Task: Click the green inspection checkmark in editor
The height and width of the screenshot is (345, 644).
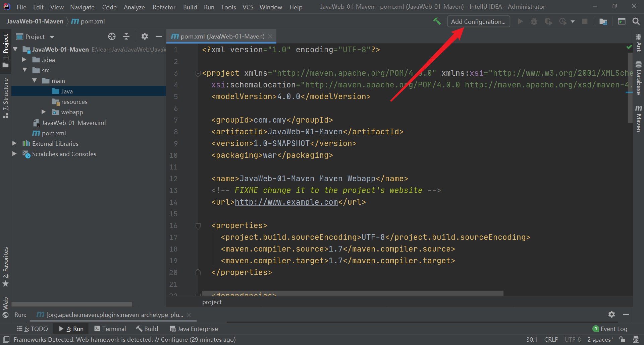Action: click(x=629, y=47)
